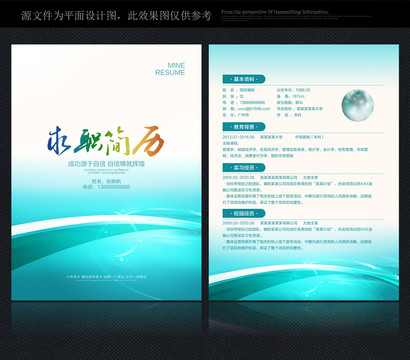Click the small footer text on cover bottom
The width and height of the screenshot is (410, 360).
106,277
